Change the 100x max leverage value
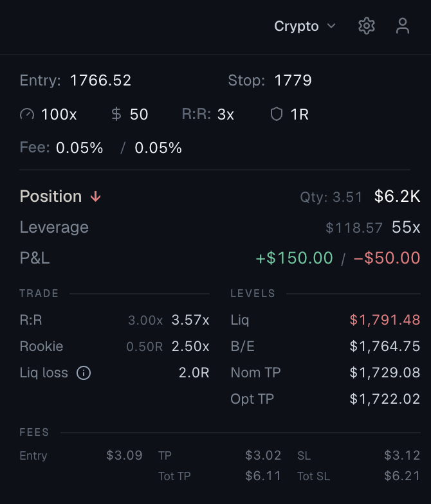This screenshot has width=431, height=504. (x=59, y=114)
